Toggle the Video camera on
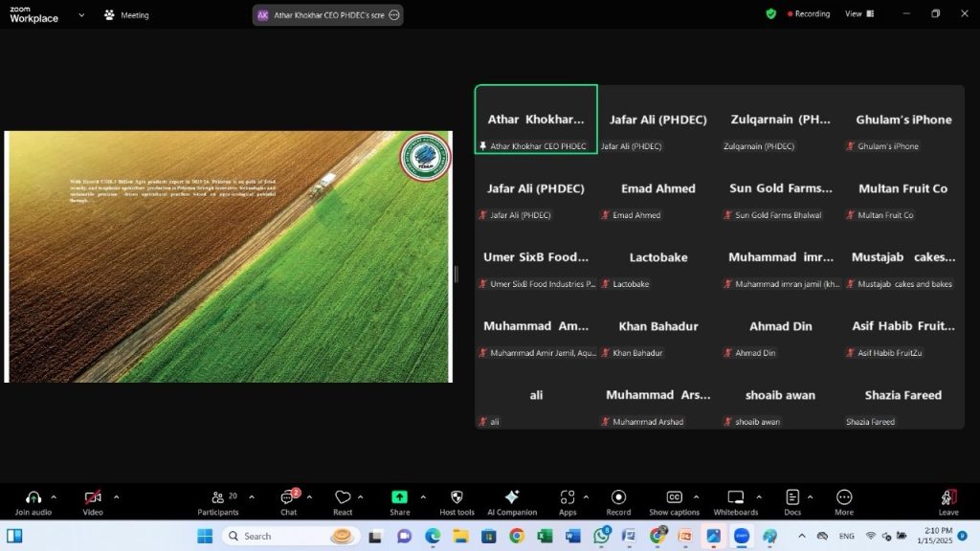980x551 pixels. click(x=93, y=497)
